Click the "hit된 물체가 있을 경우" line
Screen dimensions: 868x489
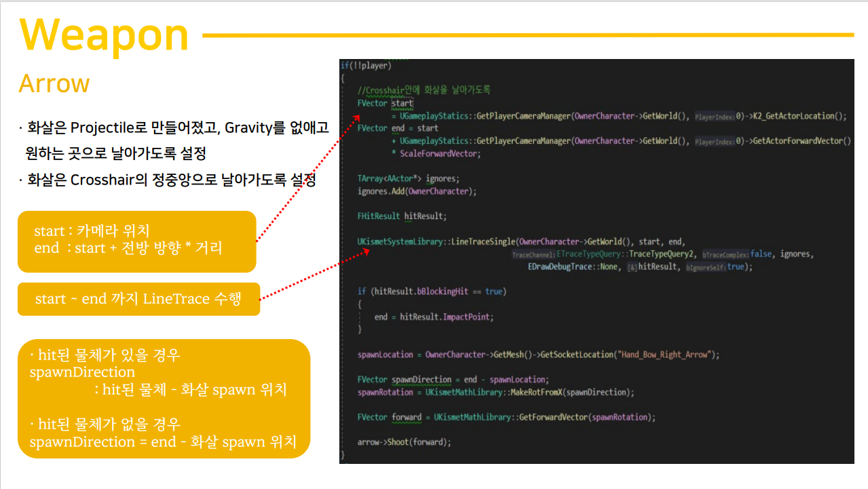(x=105, y=355)
